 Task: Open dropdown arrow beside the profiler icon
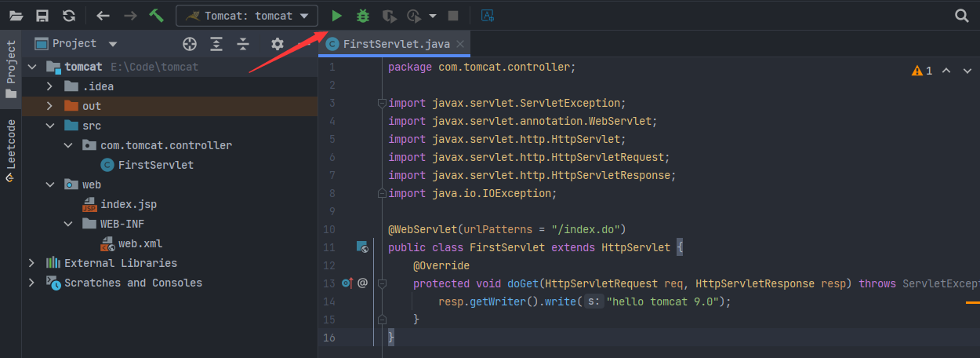coord(432,16)
